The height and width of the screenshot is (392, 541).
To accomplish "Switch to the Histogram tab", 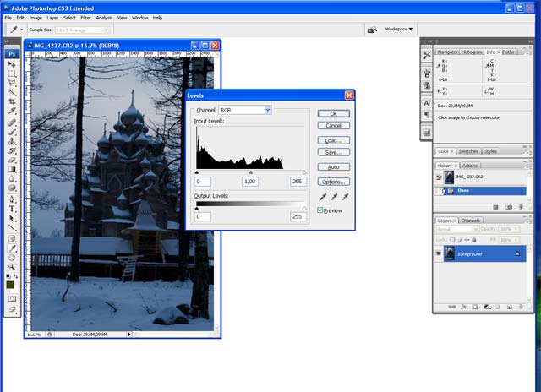I will coord(472,52).
